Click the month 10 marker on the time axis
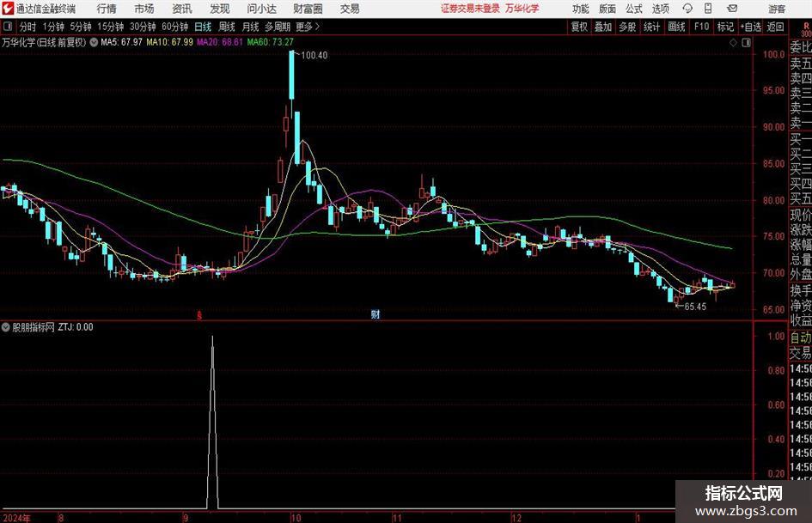 coord(296,518)
